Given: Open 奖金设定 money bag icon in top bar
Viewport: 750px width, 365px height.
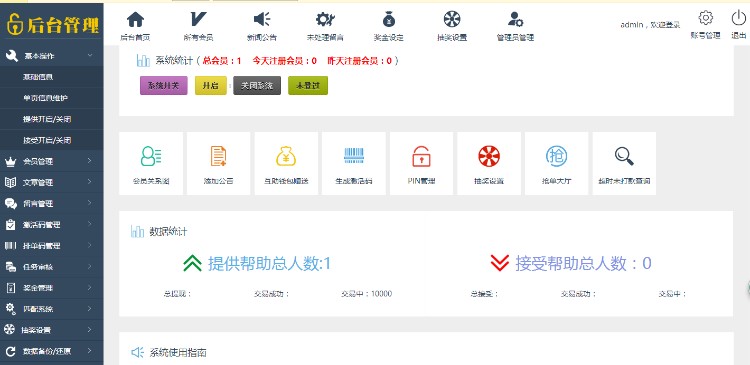Looking at the screenshot, I should 389,19.
